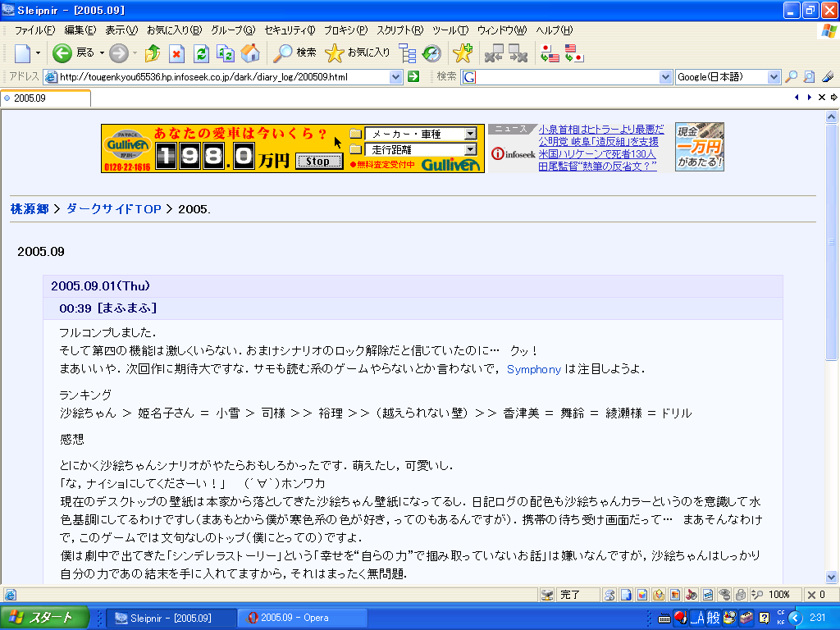
Task: Click the add-to-favorites star with plus icon
Action: [x=463, y=53]
